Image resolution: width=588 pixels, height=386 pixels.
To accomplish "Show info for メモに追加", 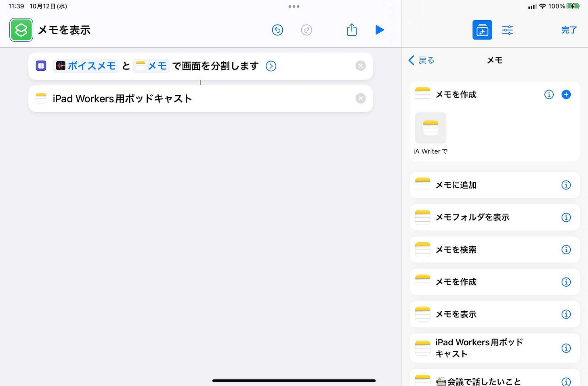I will tap(566, 185).
